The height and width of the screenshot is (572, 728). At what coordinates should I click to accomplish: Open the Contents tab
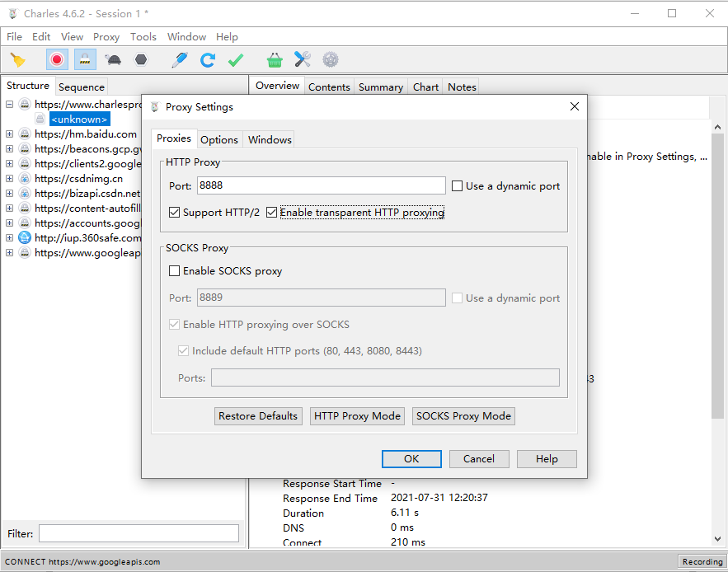click(329, 87)
